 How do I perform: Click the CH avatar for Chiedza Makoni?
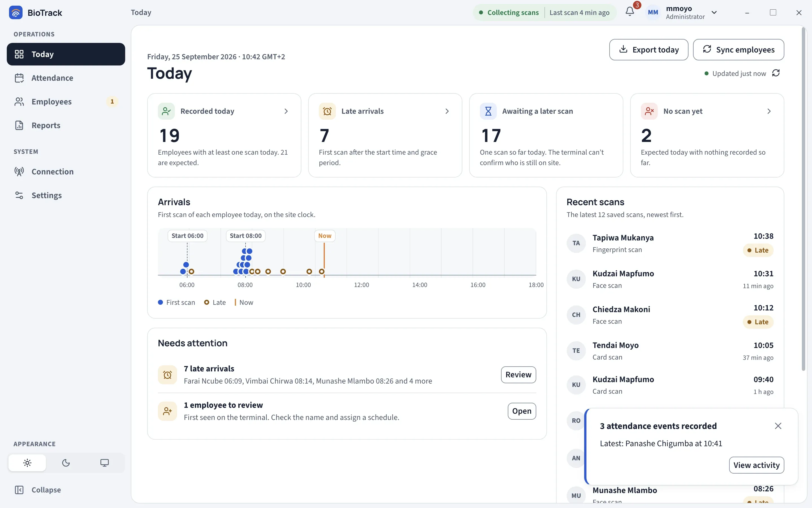pos(576,315)
